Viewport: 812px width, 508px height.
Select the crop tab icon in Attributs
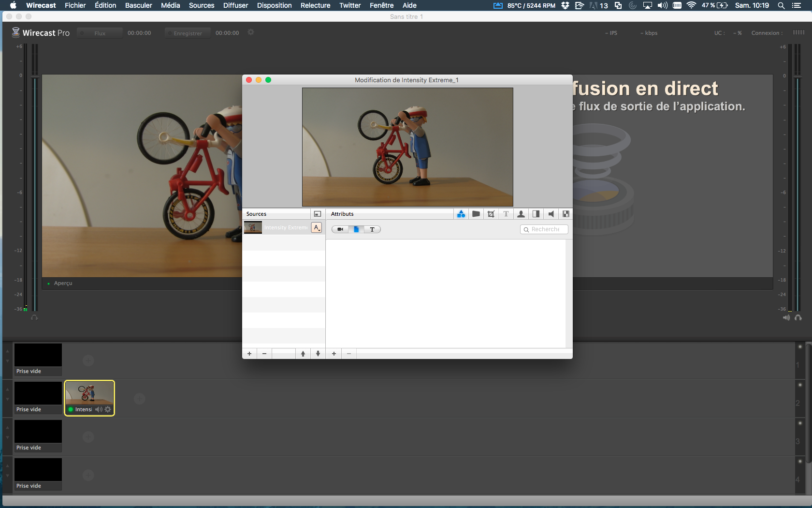[491, 214]
